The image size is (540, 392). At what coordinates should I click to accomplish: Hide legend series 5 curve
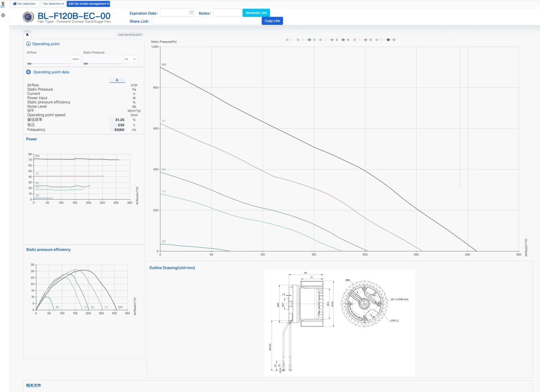[333, 40]
